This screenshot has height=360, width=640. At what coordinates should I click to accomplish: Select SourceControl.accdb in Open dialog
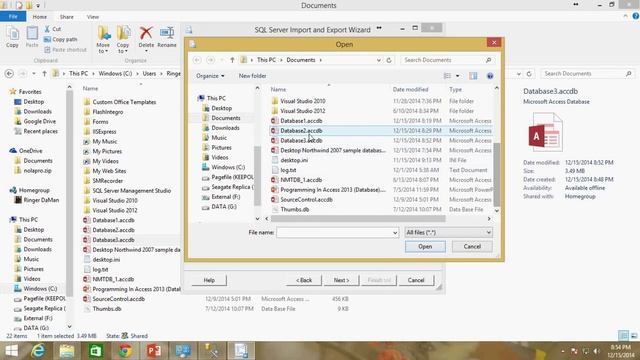tap(306, 200)
